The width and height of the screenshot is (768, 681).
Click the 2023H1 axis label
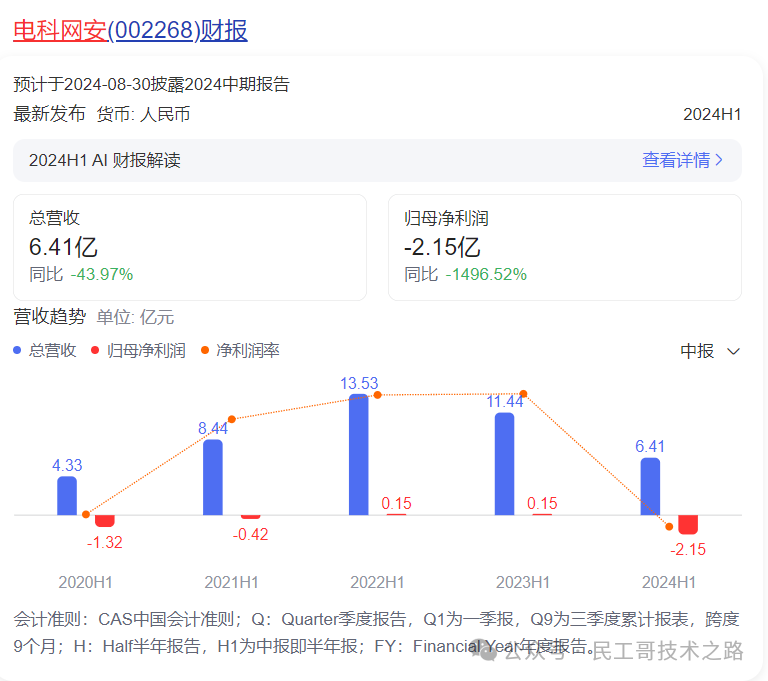[x=523, y=582]
